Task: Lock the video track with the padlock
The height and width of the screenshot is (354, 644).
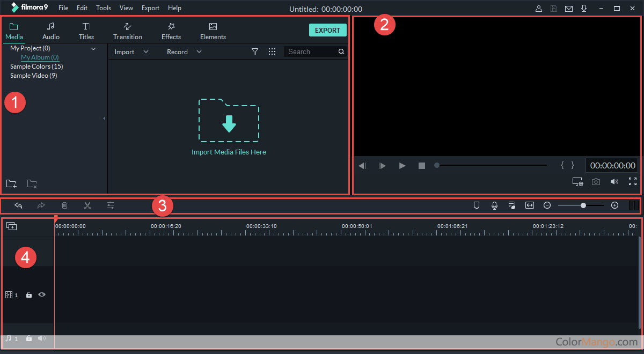Action: pos(28,294)
